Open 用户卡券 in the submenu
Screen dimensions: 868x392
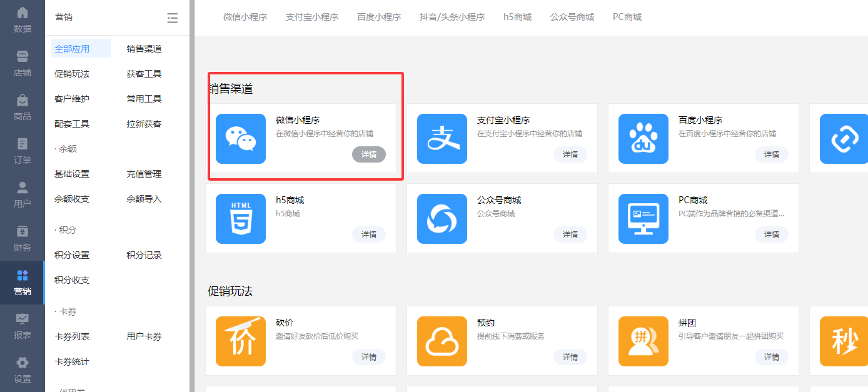(144, 336)
